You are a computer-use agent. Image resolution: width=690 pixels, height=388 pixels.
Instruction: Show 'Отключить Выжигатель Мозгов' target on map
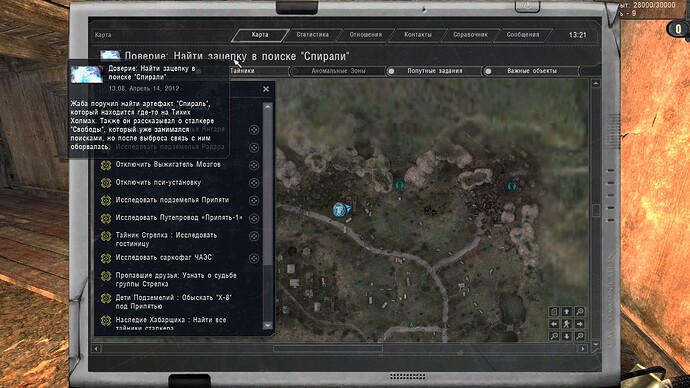254,165
